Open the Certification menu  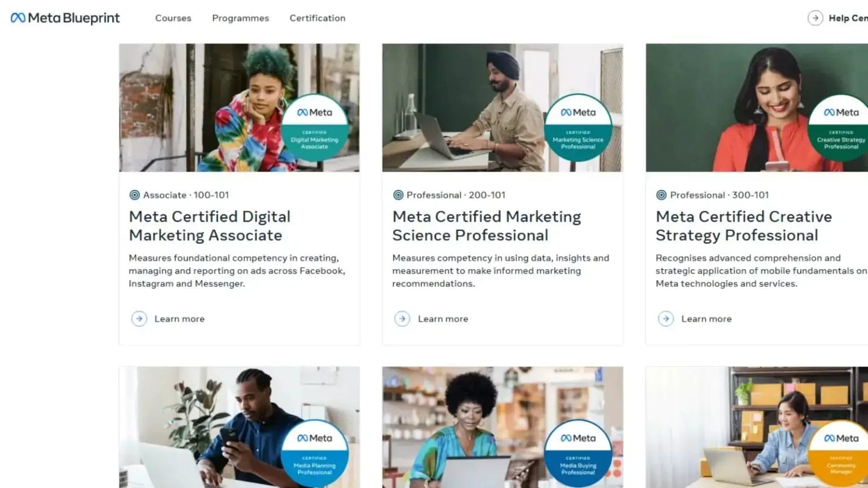pyautogui.click(x=317, y=18)
